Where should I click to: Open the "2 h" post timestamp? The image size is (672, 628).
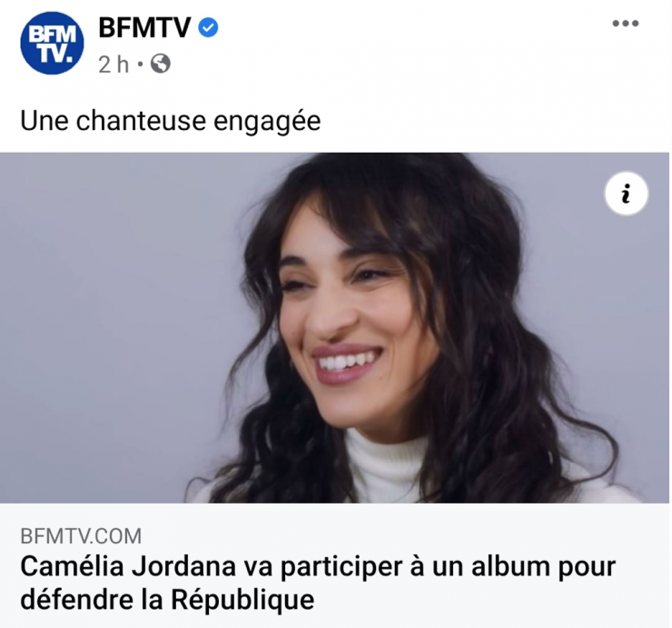click(114, 65)
